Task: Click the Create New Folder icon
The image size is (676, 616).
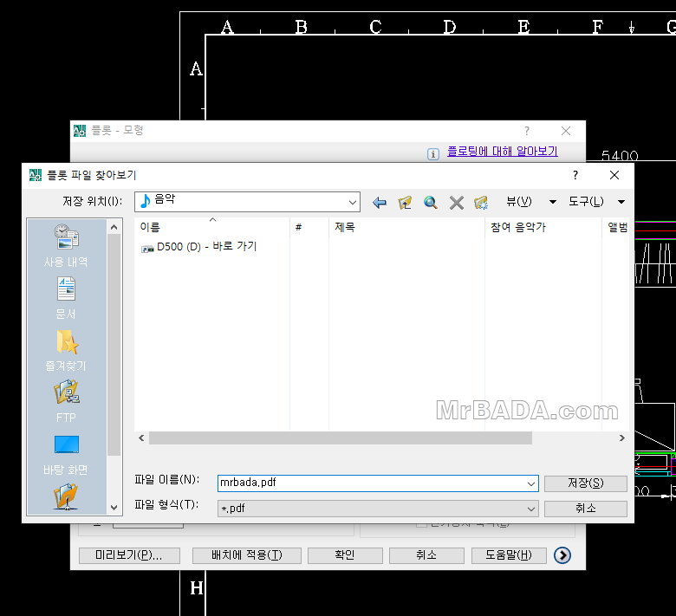Action: coord(481,202)
